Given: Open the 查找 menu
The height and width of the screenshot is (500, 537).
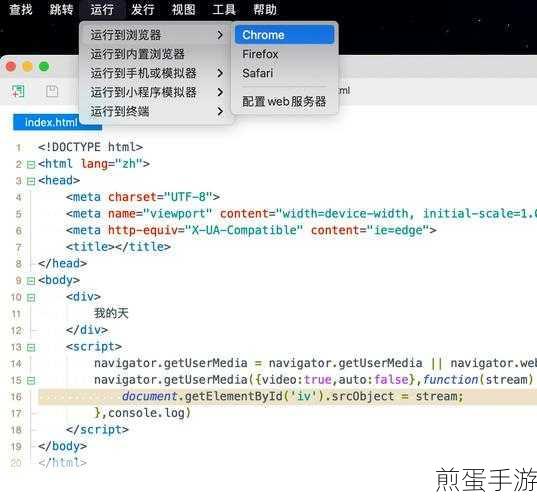Looking at the screenshot, I should 21,9.
